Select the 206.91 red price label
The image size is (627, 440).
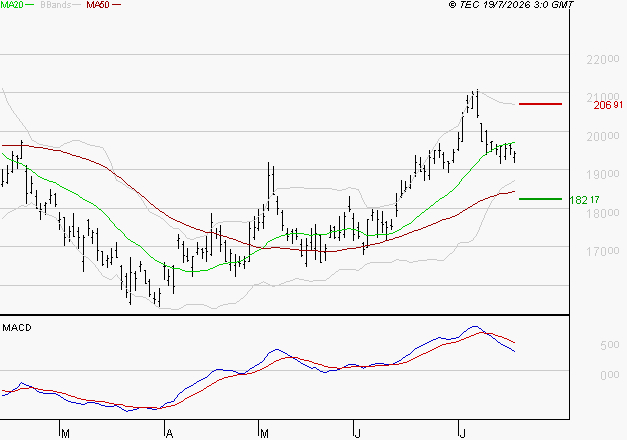[x=608, y=105]
